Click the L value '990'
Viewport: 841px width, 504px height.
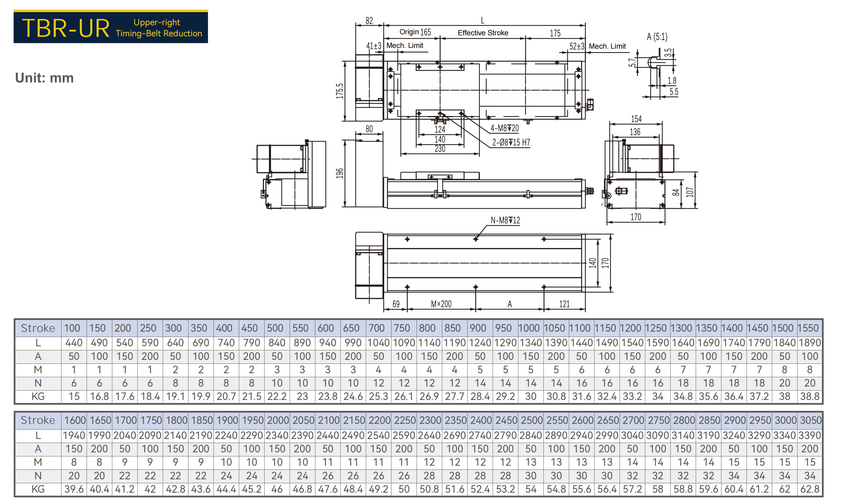[353, 343]
